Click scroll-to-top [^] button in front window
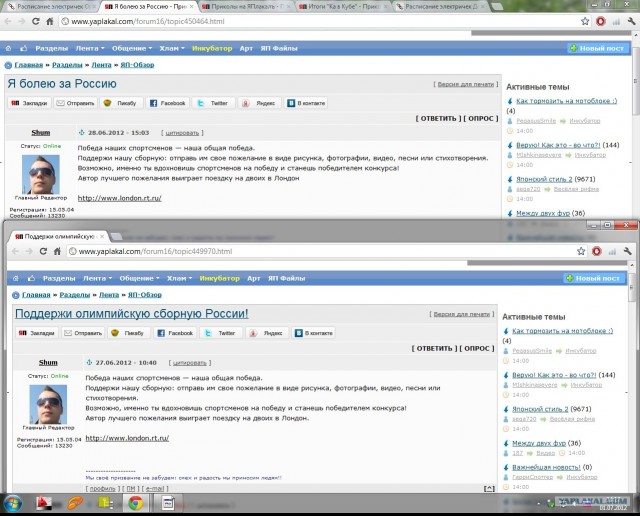Image resolution: width=640 pixels, height=516 pixels. tap(489, 489)
